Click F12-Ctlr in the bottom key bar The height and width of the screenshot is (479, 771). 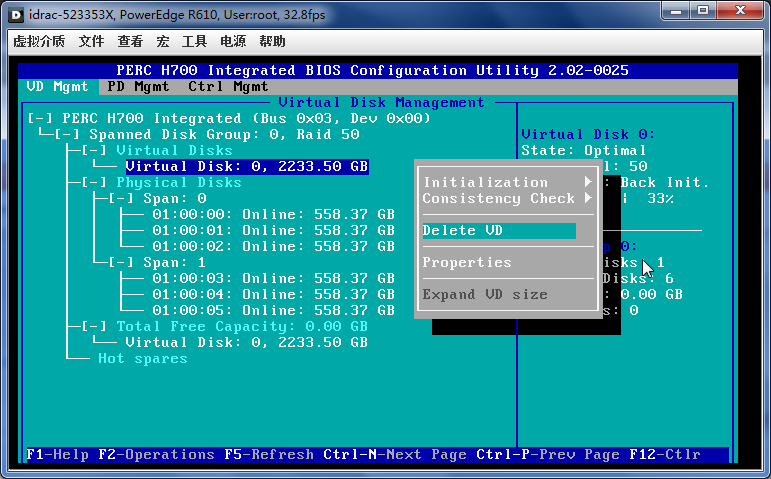tap(665, 454)
